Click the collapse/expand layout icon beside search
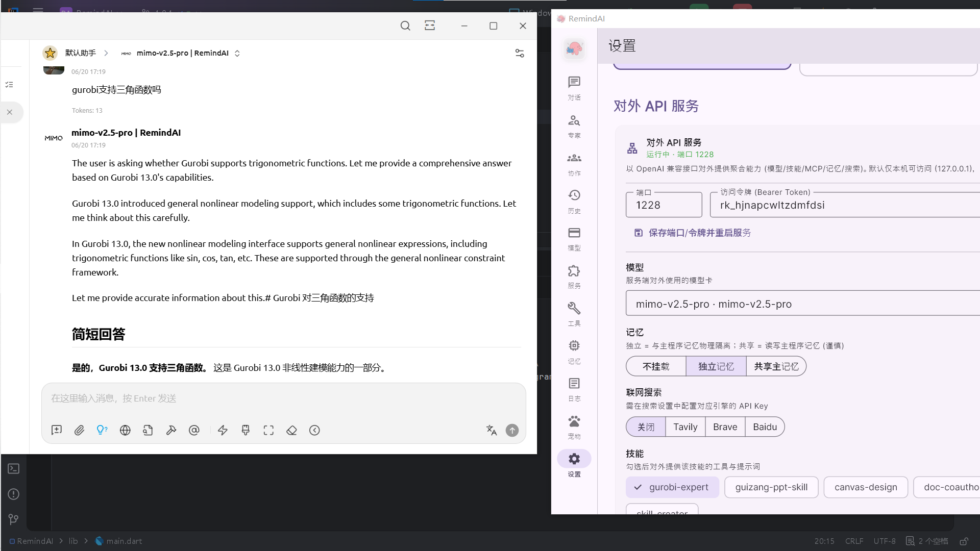Screen dimensions: 980x551 [430, 26]
